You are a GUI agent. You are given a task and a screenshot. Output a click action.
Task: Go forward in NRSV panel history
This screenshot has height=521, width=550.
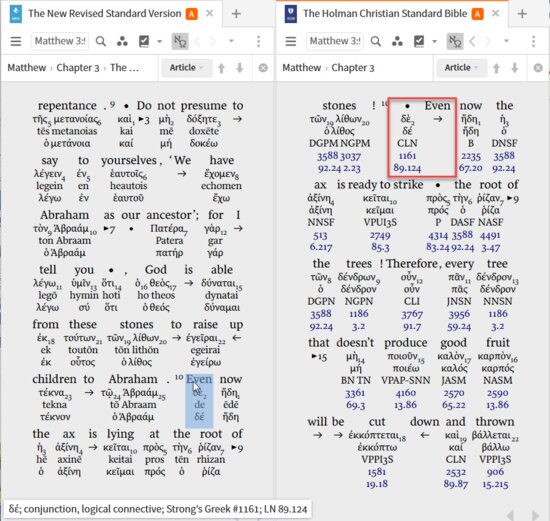(213, 41)
